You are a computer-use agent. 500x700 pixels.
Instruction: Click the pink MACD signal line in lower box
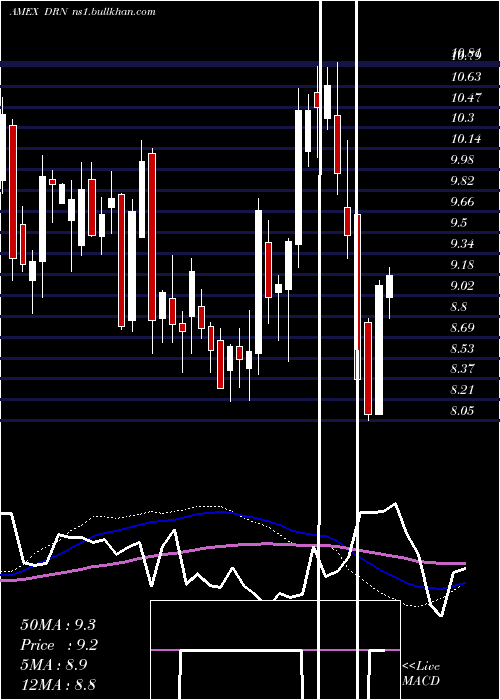[275, 650]
